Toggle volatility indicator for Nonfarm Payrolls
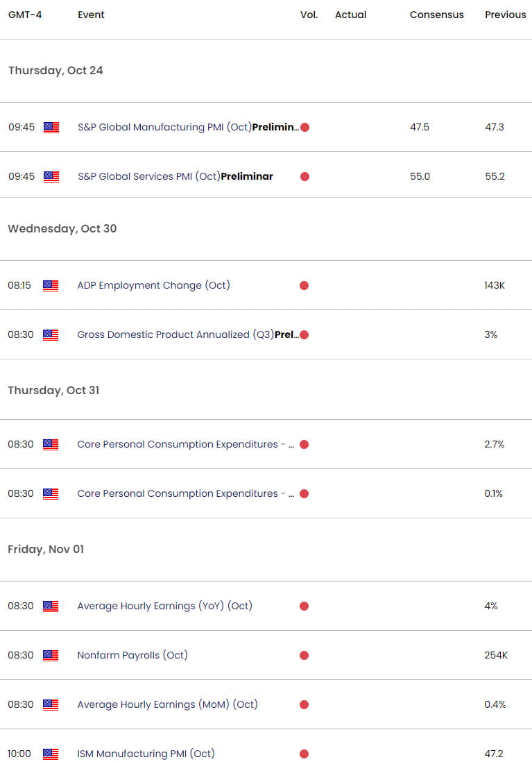Screen dimensions: 532x764 point(304,655)
